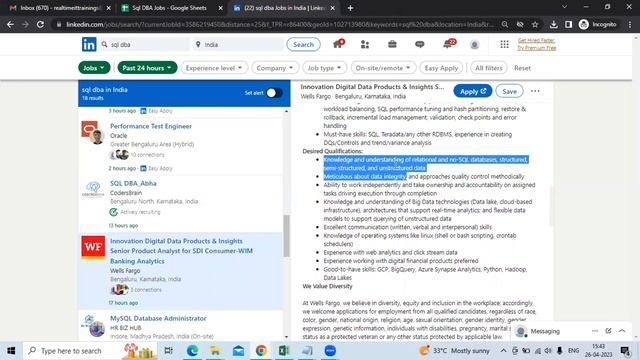Open tab search chevron in Chrome
Image resolution: width=640 pixels, height=360 pixels.
point(564,7)
